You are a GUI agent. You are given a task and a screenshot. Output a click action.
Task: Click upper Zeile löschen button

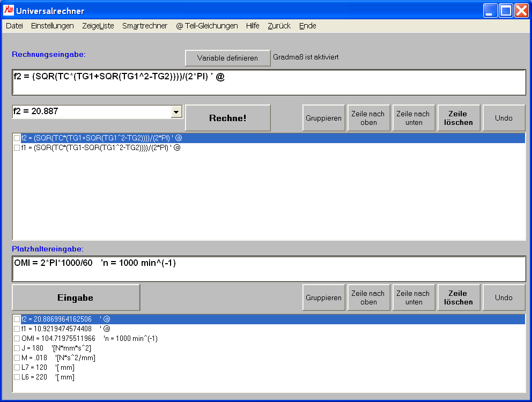point(459,118)
